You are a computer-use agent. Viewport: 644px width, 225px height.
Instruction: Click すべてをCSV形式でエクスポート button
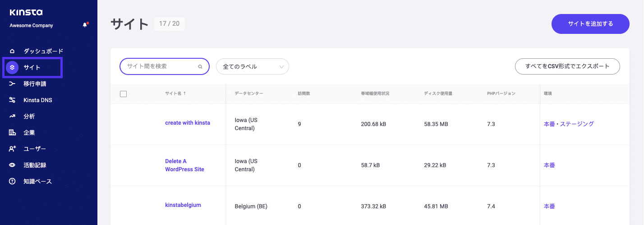point(567,66)
